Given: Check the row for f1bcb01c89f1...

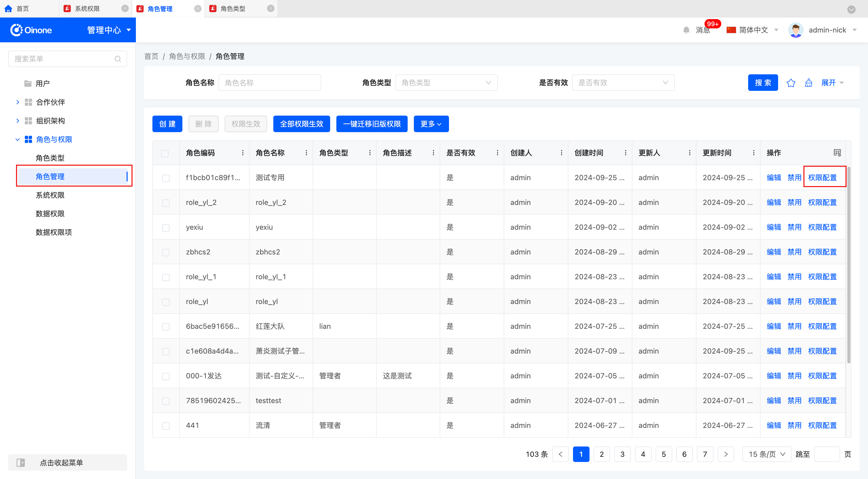Looking at the screenshot, I should click(x=166, y=178).
